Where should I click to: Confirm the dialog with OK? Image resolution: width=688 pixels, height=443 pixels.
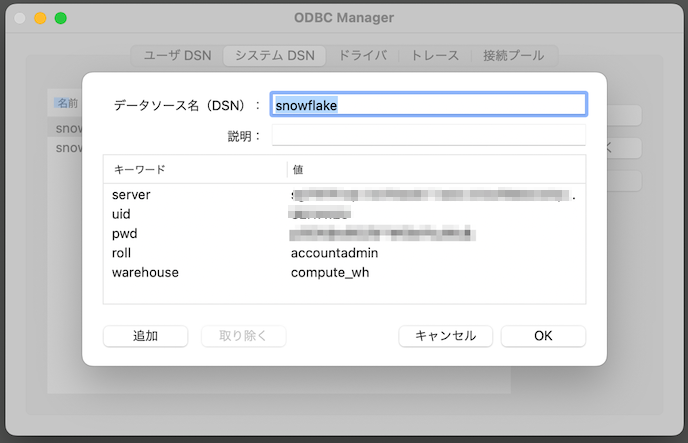click(543, 336)
